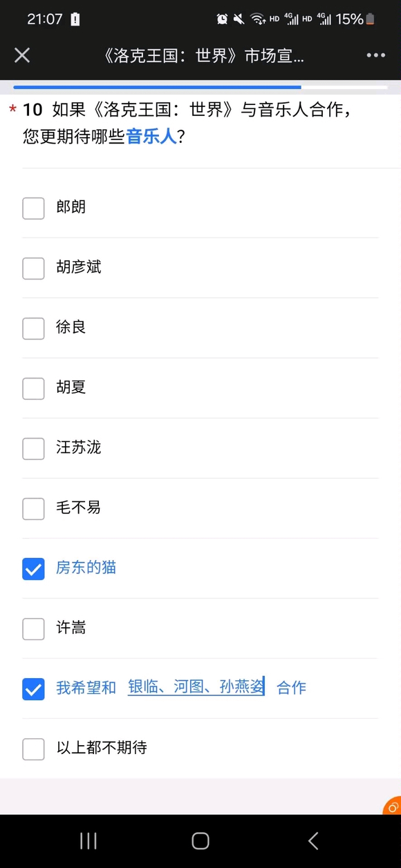The image size is (401, 868).
Task: Check the 许嵩 option
Action: pyautogui.click(x=33, y=628)
